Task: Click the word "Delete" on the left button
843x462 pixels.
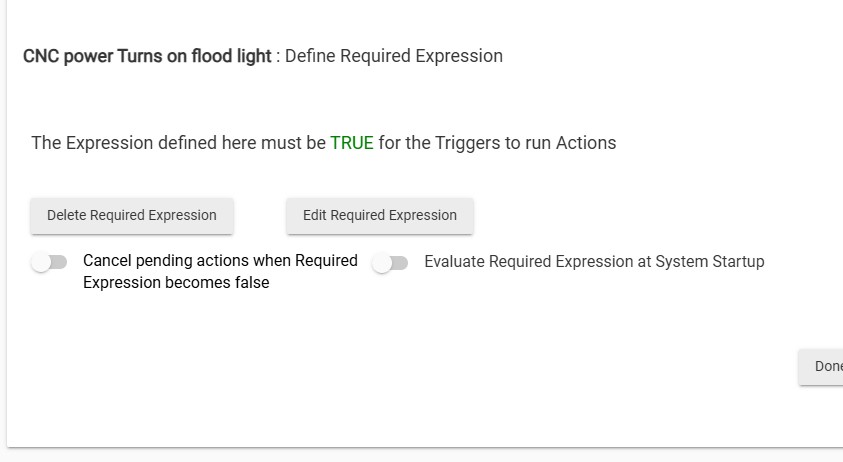Action: click(x=66, y=215)
